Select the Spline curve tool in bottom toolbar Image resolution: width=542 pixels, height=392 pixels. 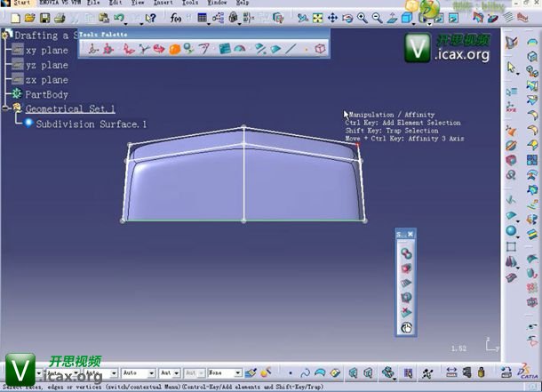point(305,373)
